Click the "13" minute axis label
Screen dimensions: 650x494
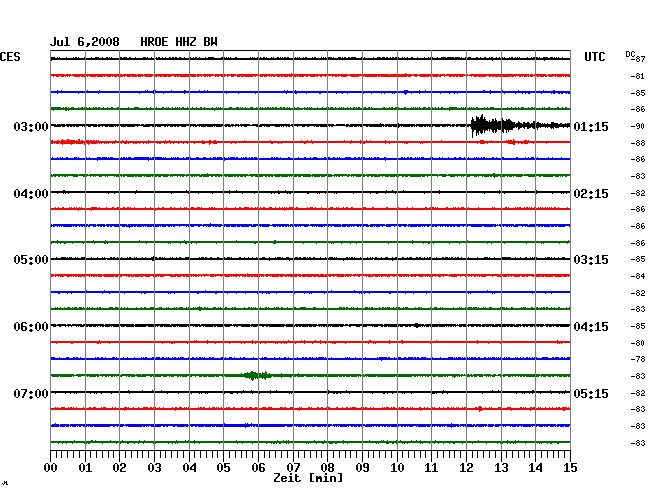tap(501, 468)
